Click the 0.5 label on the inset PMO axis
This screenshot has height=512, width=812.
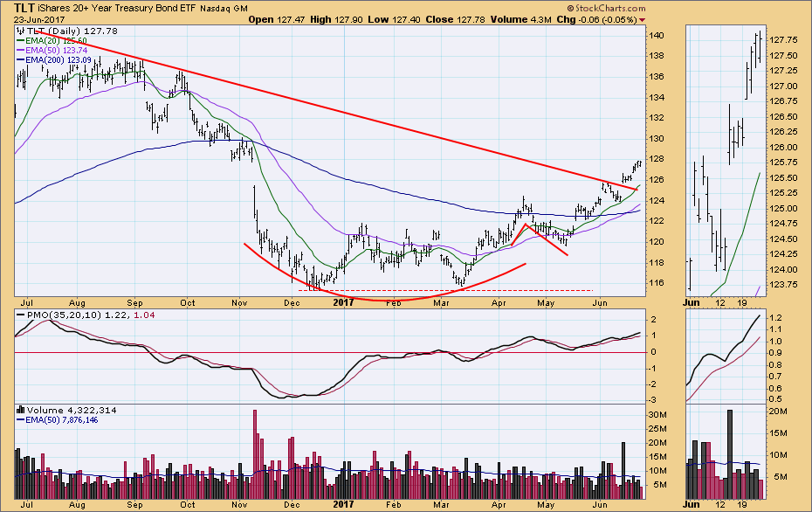[x=775, y=399]
